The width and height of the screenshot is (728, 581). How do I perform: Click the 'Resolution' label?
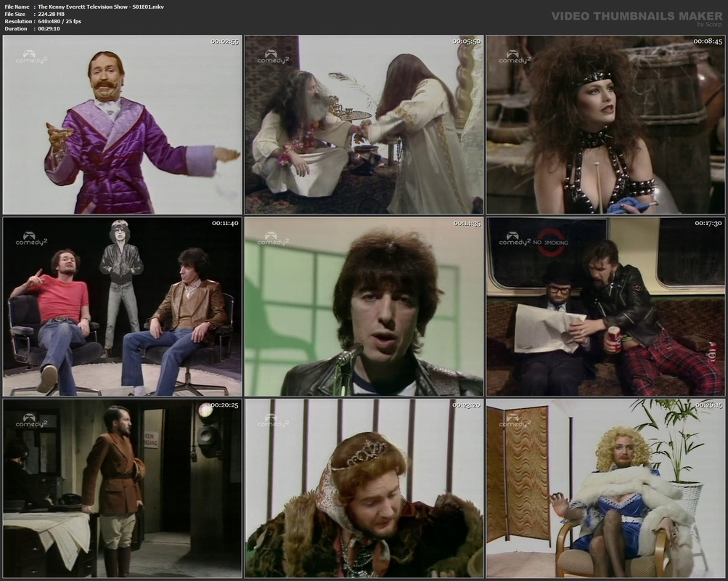tap(18, 21)
